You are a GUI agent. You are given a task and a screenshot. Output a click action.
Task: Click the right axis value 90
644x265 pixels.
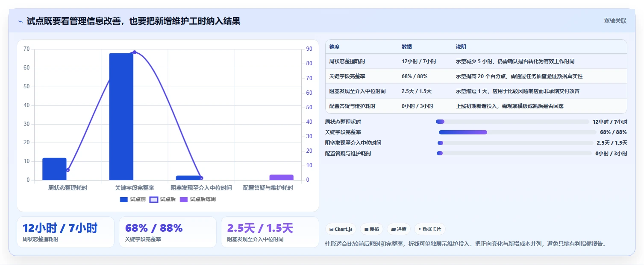tap(309, 49)
